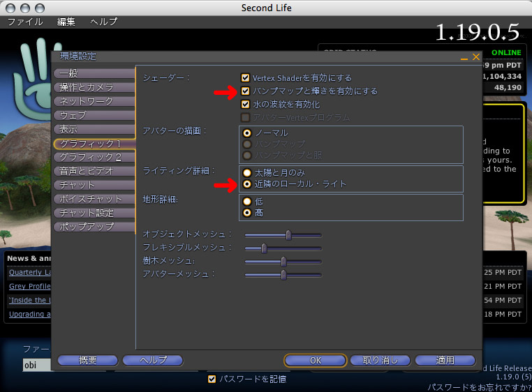Select 近隣のローカル・ライト lighting option
The width and height of the screenshot is (532, 392).
click(247, 183)
